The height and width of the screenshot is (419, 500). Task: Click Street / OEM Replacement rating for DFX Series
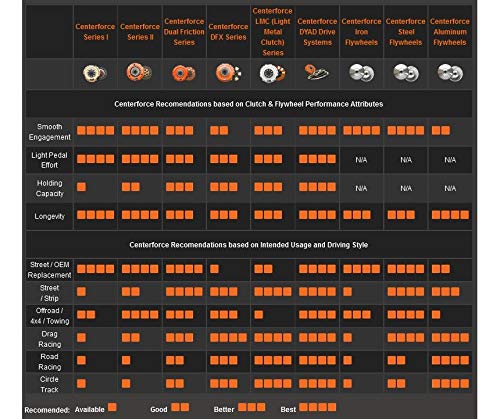click(214, 269)
